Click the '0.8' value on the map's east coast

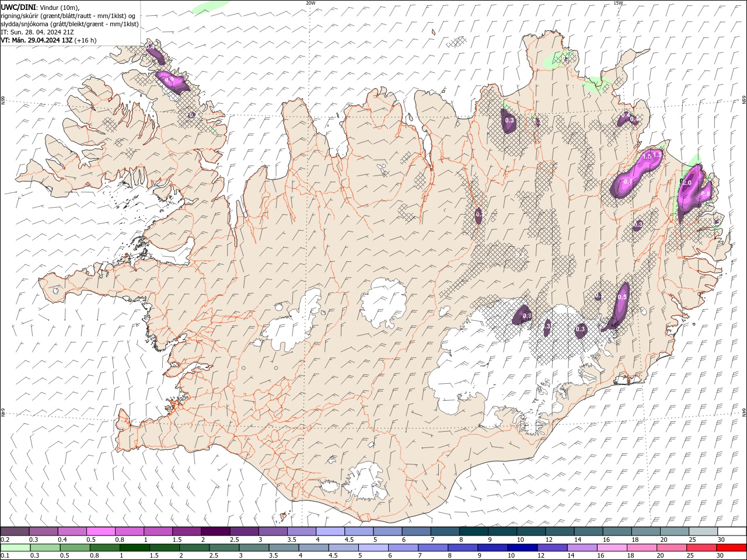(704, 194)
